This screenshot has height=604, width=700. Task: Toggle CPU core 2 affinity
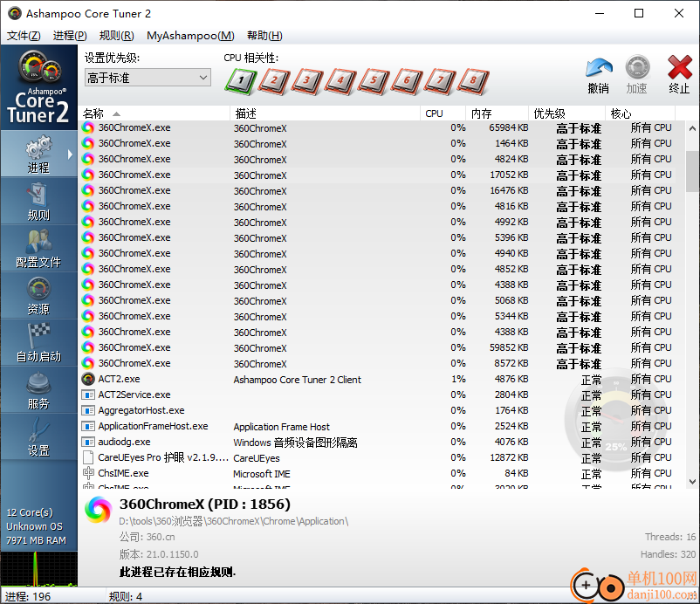click(274, 81)
